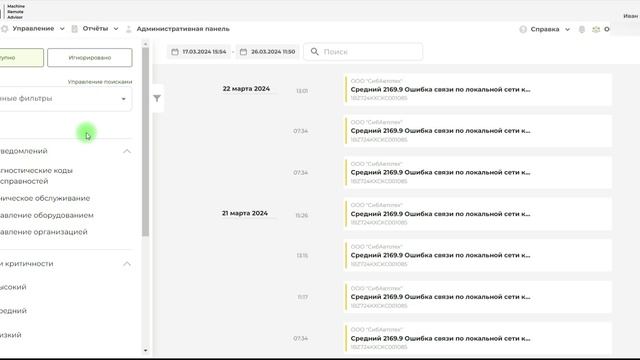The image size is (640, 360).
Task: Click the help circle icon beside Справка
Action: coord(523,29)
